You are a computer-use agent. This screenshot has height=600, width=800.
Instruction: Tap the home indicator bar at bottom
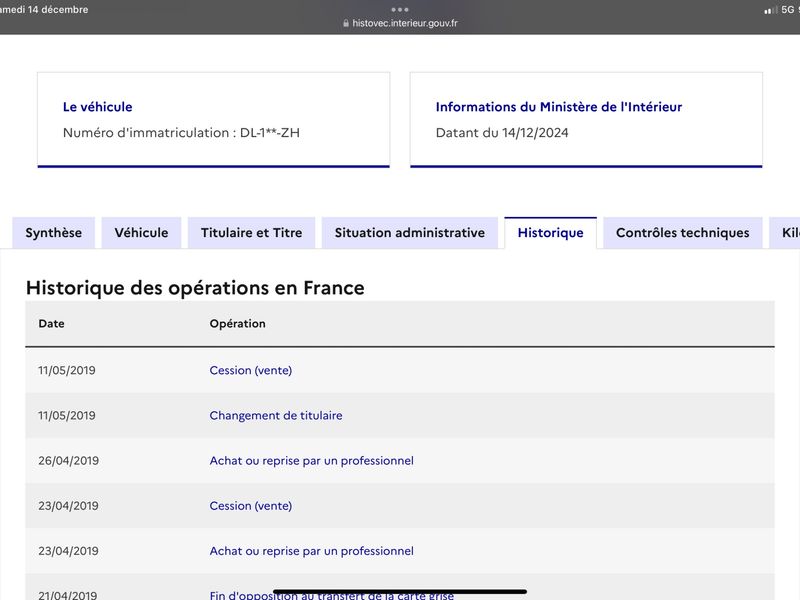(x=399, y=592)
